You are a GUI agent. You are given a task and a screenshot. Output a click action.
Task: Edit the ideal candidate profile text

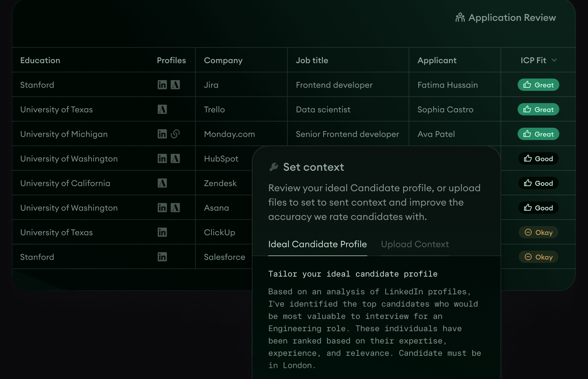tap(374, 328)
